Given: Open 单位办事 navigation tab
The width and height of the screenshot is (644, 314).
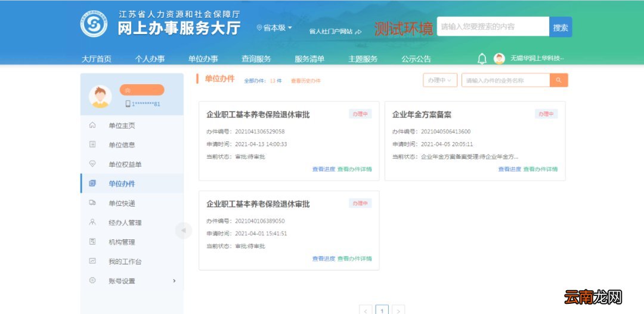Looking at the screenshot, I should click(203, 59).
